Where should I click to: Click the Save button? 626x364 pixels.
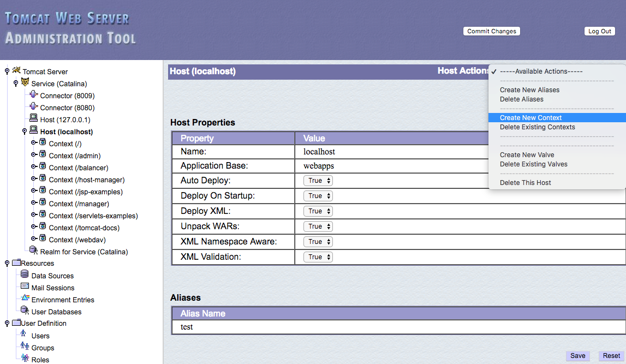pyautogui.click(x=577, y=356)
